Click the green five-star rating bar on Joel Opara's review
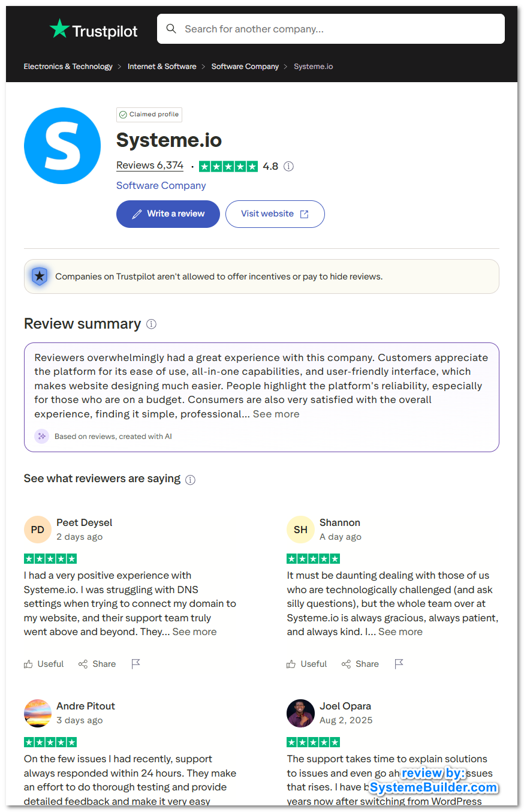This screenshot has height=812, width=524. pos(313,742)
